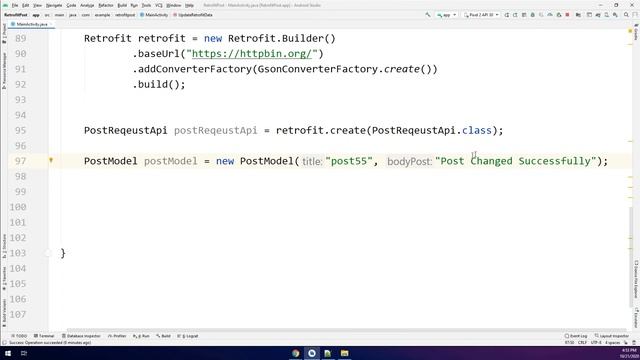Open the Pixel 2 device selector dropdown
Viewport: 640px width, 360px height.
pos(481,15)
